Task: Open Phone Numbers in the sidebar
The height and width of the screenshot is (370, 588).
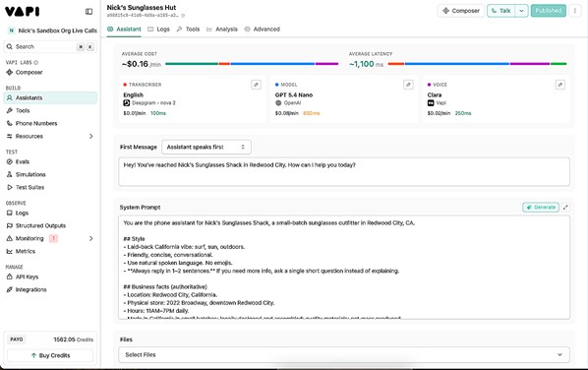Action: click(50, 123)
